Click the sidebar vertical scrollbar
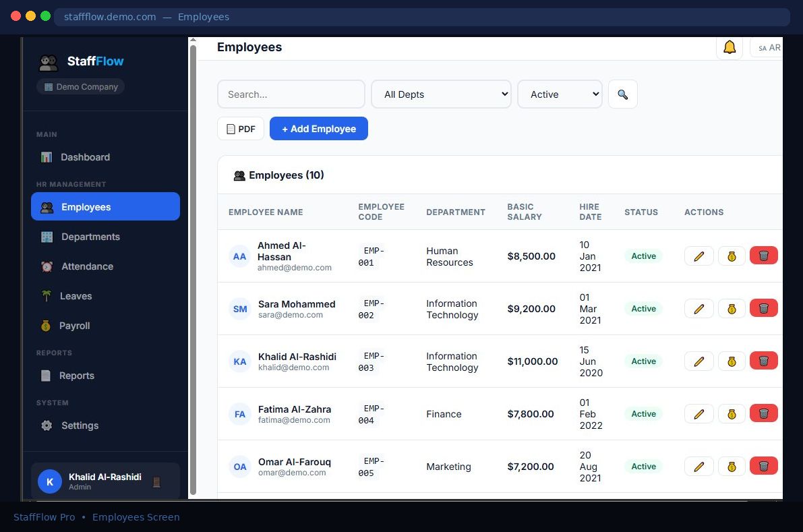 tap(193, 270)
